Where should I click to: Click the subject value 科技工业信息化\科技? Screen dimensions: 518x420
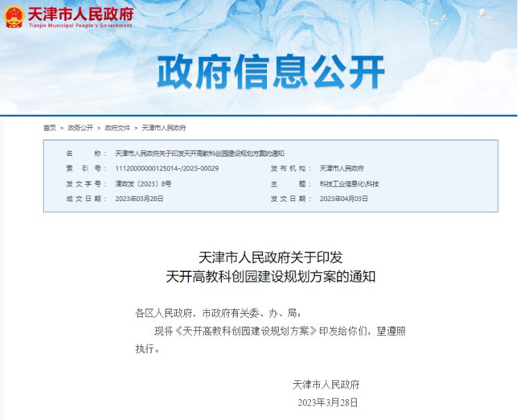coord(349,184)
